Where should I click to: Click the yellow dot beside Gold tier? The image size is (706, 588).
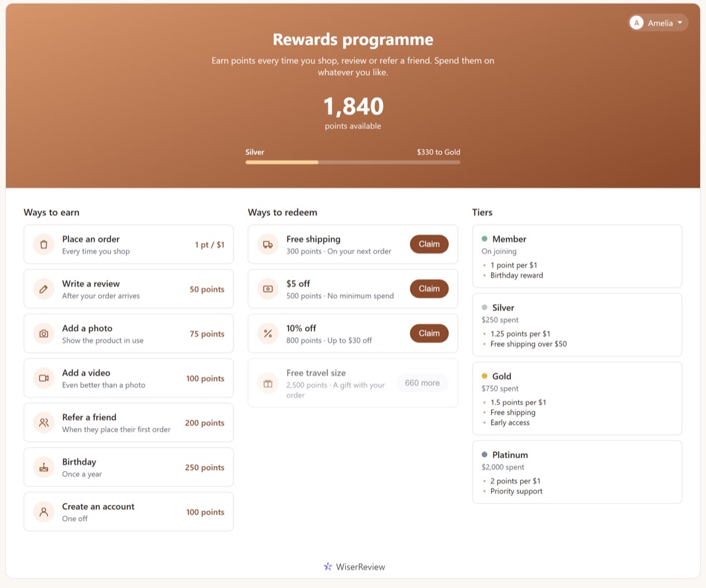click(x=484, y=376)
